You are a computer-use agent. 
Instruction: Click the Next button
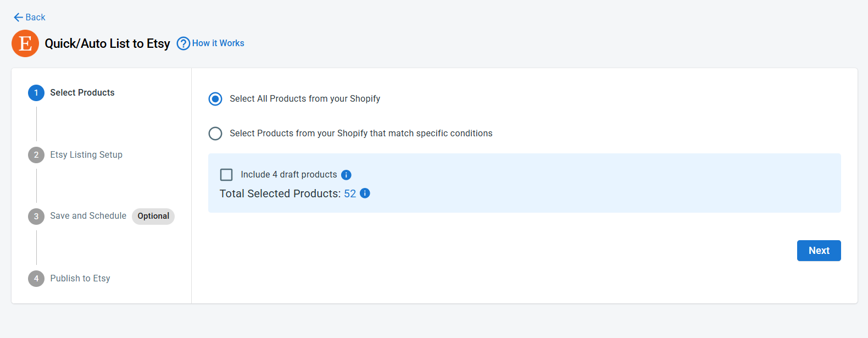coord(819,251)
